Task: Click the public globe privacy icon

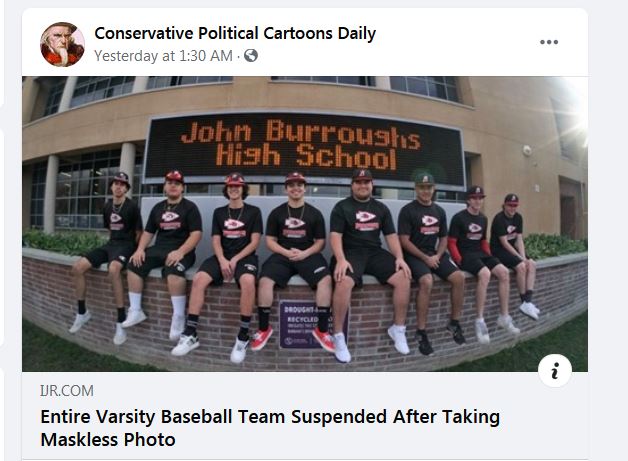Action: coord(251,55)
